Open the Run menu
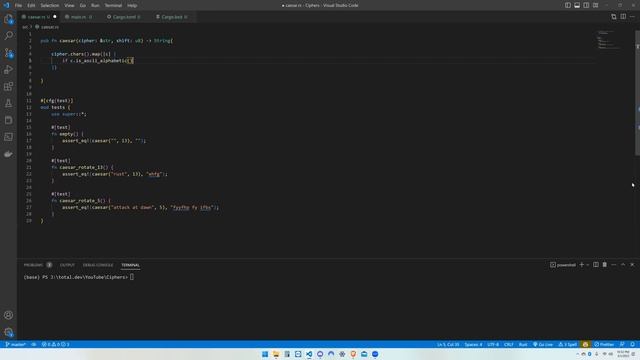 pyautogui.click(x=95, y=5)
